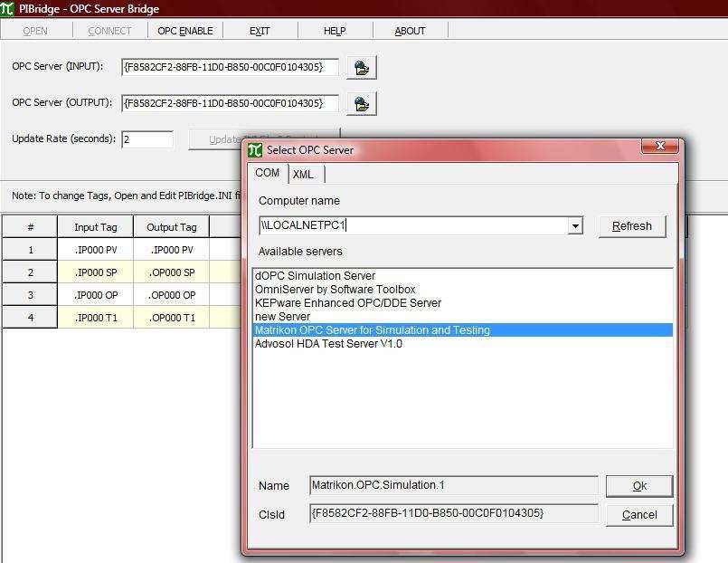This screenshot has height=563, width=728.
Task: Browse for the OPC Server (OUTPUT)
Action: 361,103
